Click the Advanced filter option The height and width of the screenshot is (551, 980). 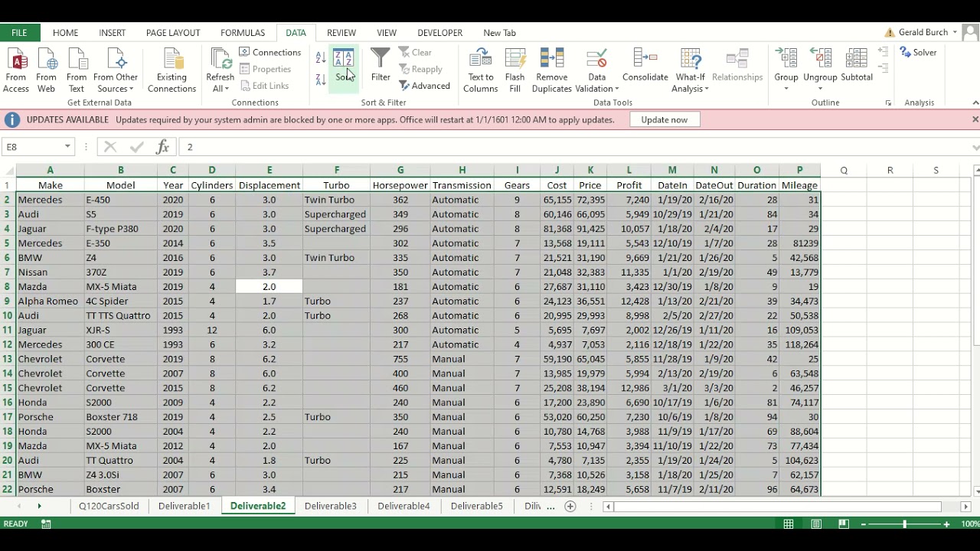424,86
